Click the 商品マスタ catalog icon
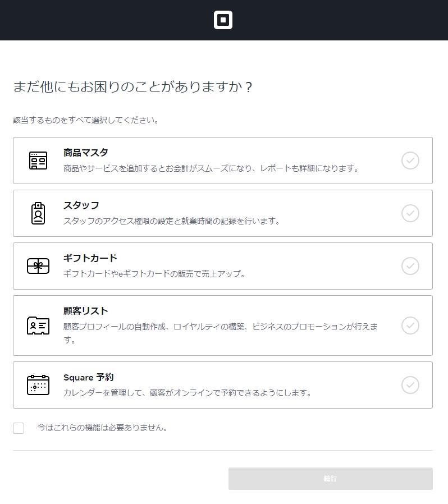 (38, 161)
